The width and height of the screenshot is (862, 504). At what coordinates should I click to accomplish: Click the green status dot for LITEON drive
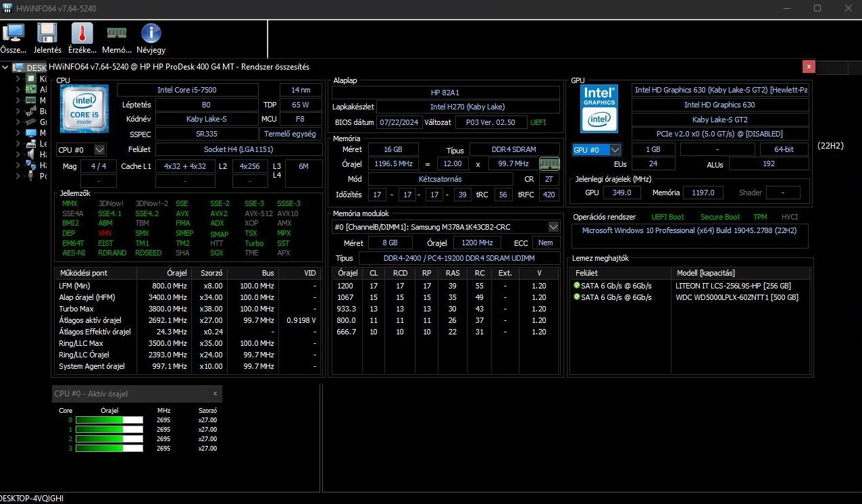pos(576,285)
